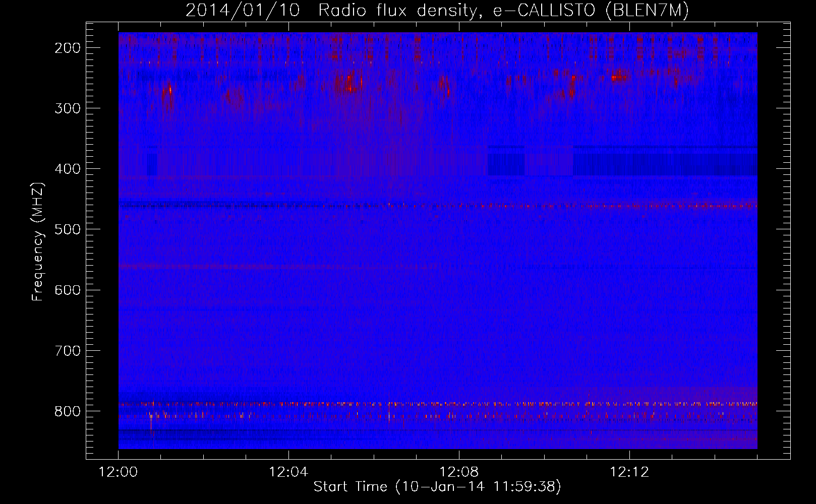
Task: Click the 800 frequency tick label
Action: coord(68,411)
